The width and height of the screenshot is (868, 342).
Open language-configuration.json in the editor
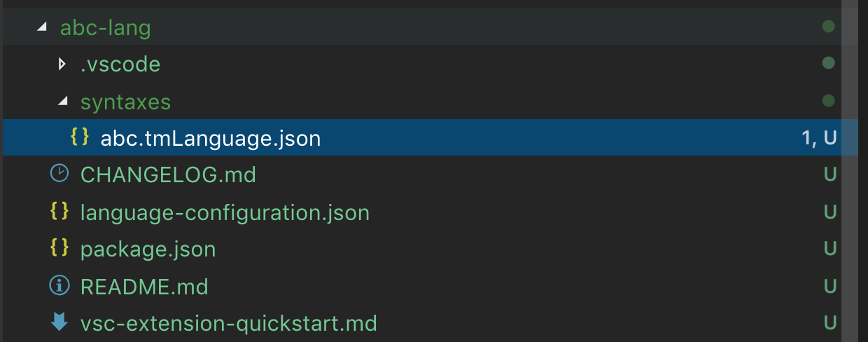tap(225, 212)
